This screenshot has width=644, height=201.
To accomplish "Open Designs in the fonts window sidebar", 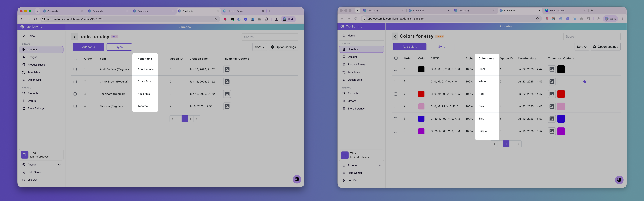I will click(41, 57).
